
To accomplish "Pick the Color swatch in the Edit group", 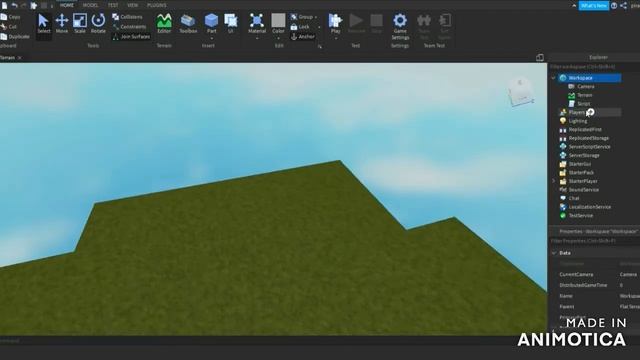I will (x=278, y=20).
